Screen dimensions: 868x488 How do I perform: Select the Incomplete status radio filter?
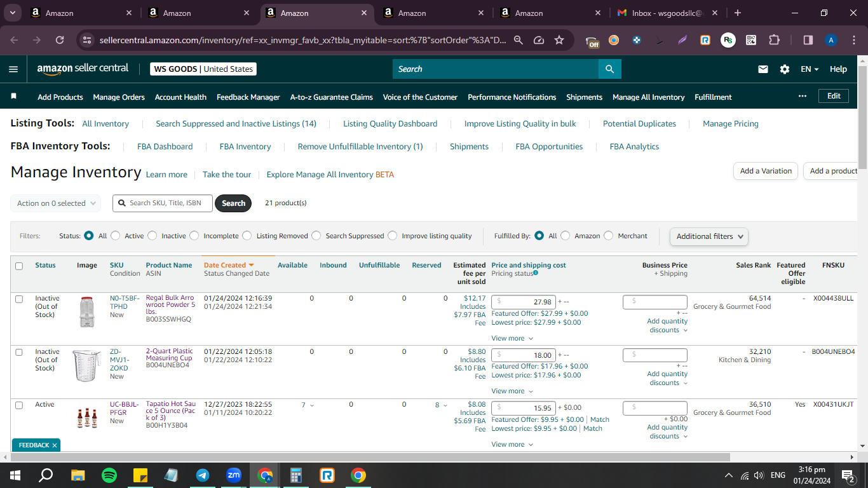[194, 236]
